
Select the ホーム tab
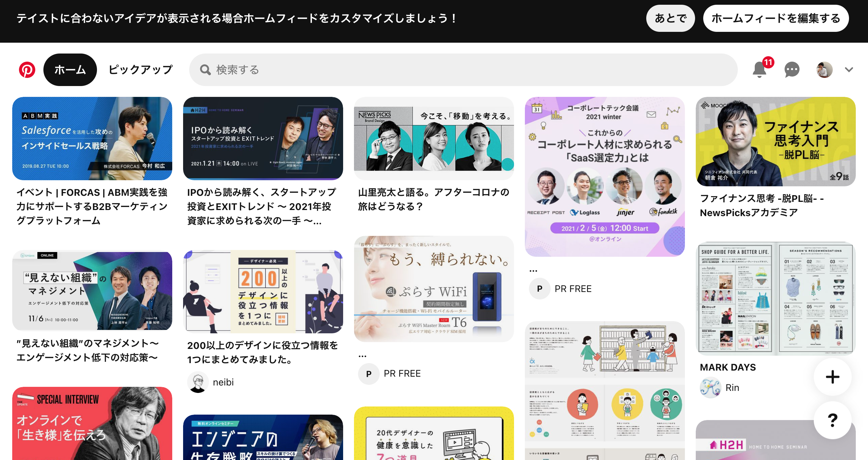coord(70,70)
